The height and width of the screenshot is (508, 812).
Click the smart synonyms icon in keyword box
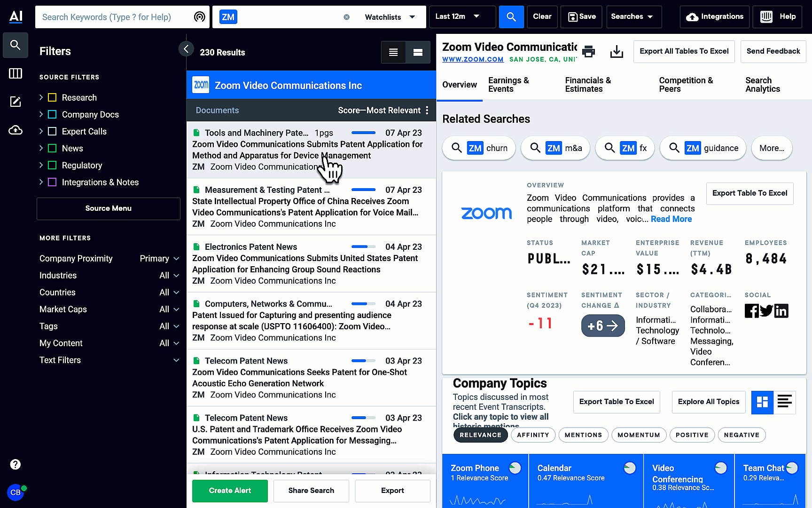[x=199, y=17]
